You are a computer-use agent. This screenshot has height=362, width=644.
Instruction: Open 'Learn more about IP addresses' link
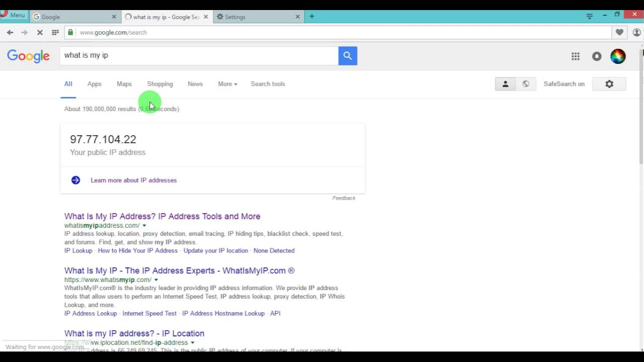pos(134,180)
